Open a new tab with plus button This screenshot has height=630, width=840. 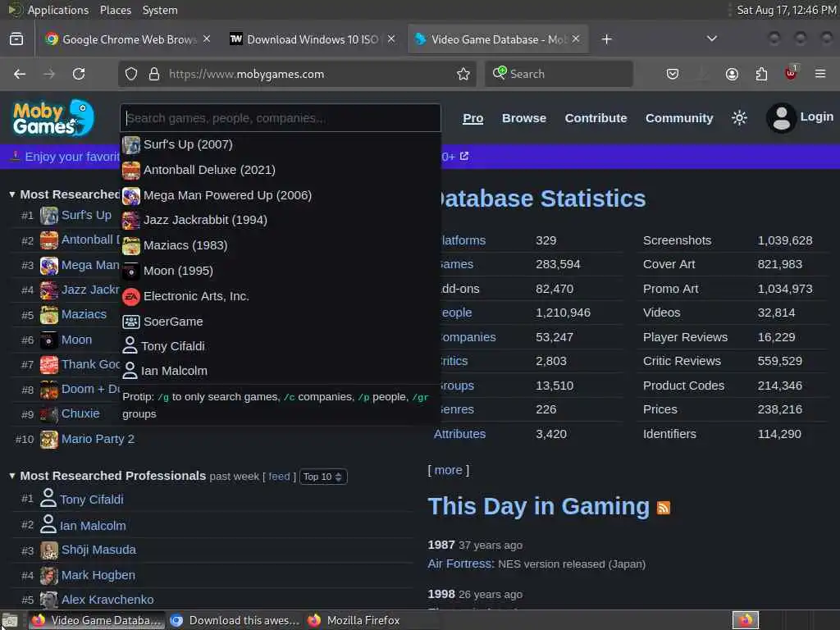[x=606, y=39]
